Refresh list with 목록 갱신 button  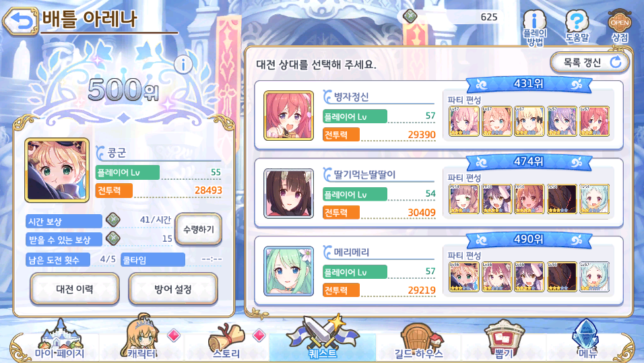tap(590, 63)
